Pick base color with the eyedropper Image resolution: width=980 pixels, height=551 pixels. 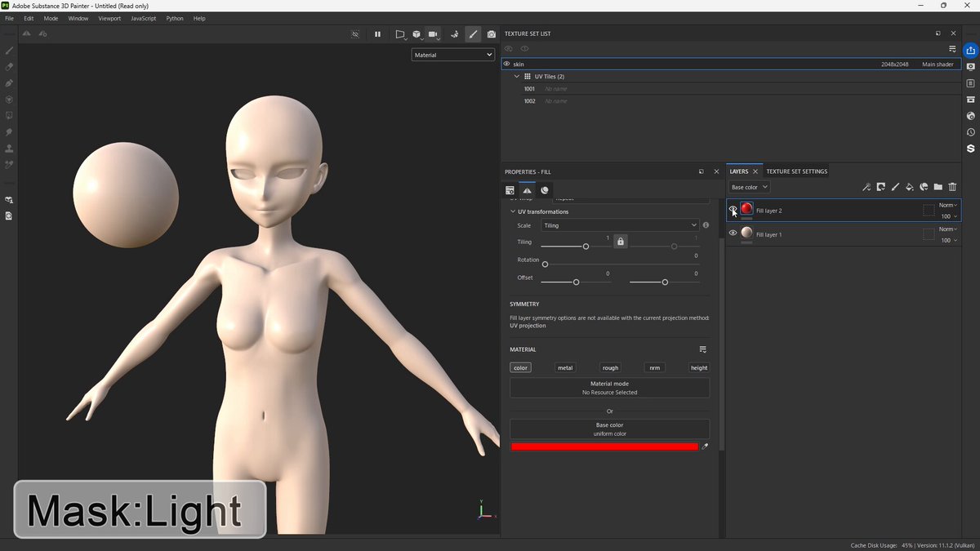[x=705, y=447]
